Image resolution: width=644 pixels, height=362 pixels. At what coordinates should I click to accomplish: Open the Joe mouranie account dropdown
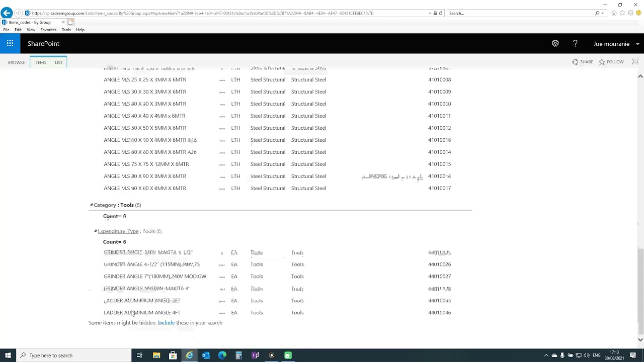(x=616, y=44)
